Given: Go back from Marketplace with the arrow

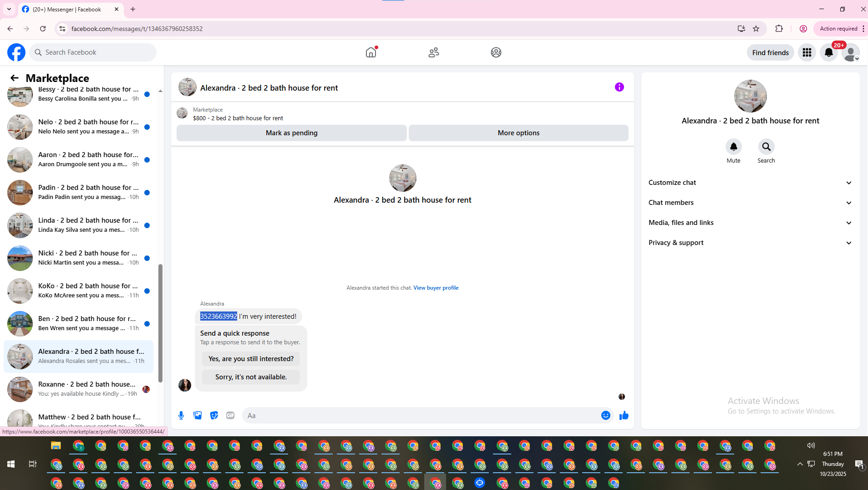Looking at the screenshot, I should [x=15, y=78].
